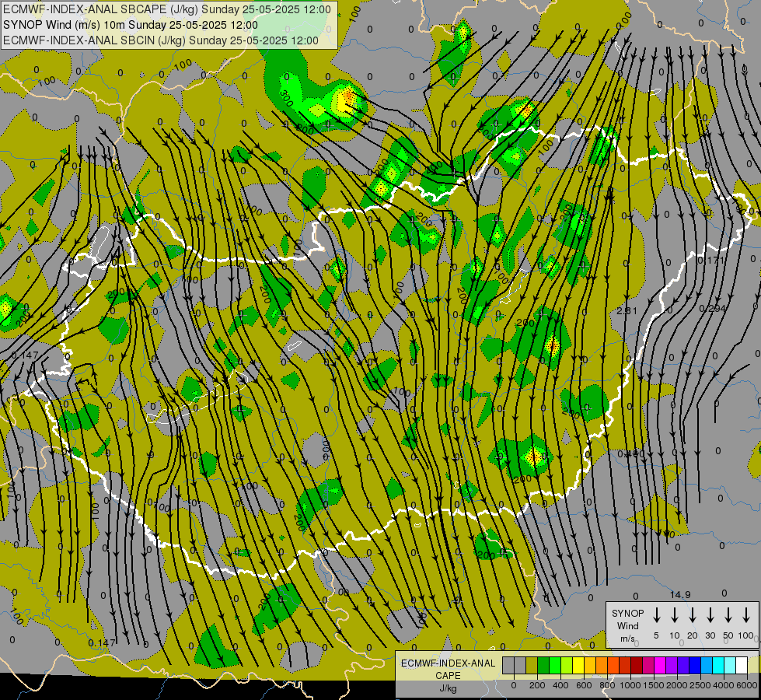
Task: Pick the red swatch left of 1000 tick
Action: coord(625,665)
